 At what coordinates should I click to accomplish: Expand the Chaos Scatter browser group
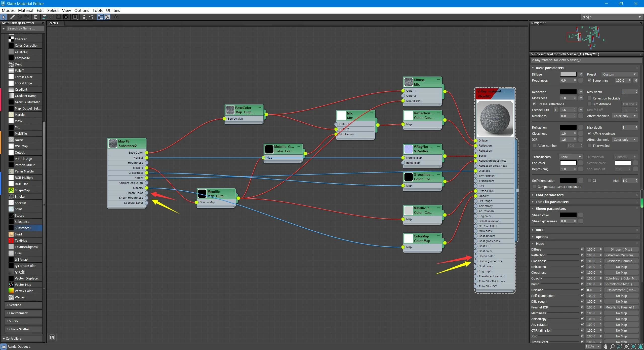[19, 329]
